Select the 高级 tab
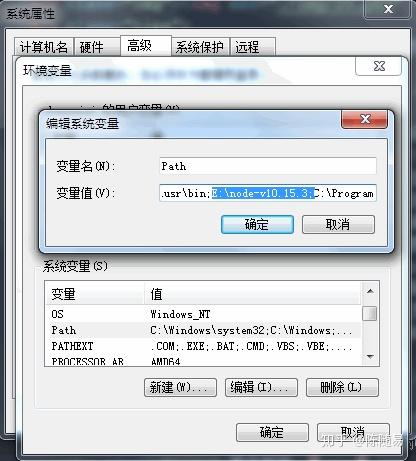 pyautogui.click(x=146, y=46)
